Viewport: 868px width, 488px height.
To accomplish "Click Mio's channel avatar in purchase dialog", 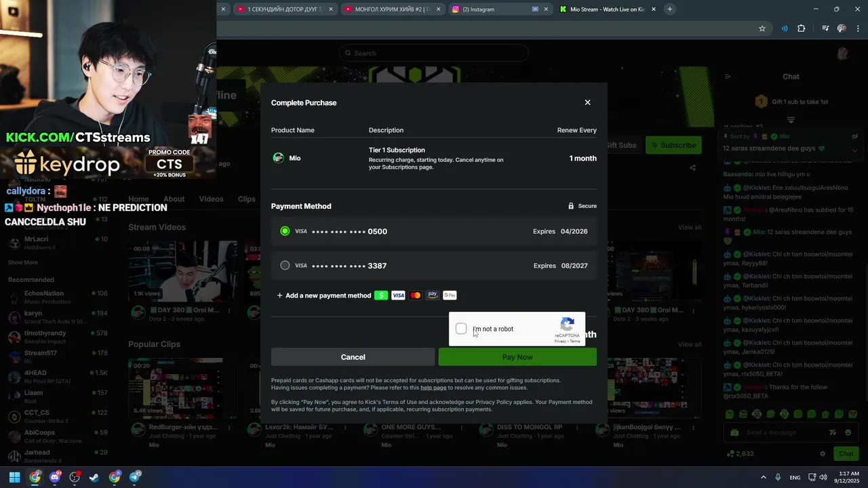I will tap(278, 158).
